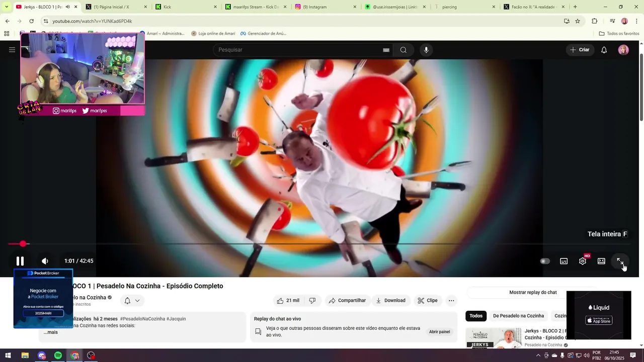644x362 pixels.
Task: Bookmark this page with star icon
Action: pyautogui.click(x=578, y=21)
